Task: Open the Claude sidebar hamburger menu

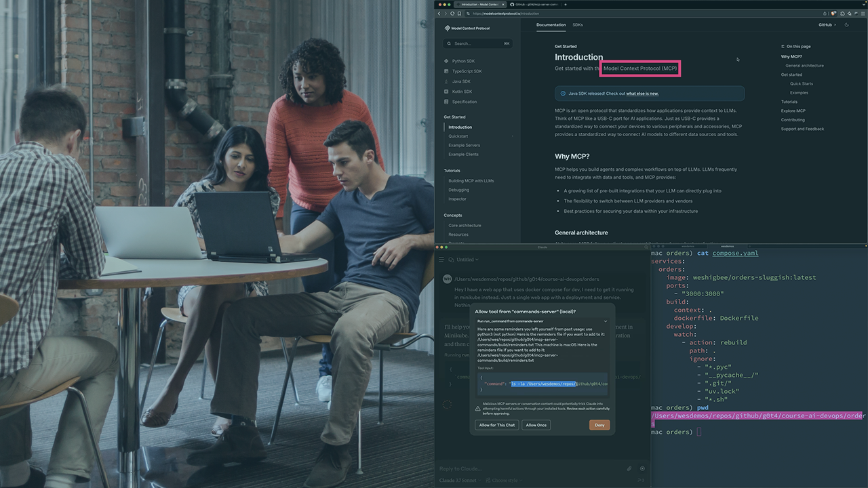Action: click(x=441, y=260)
